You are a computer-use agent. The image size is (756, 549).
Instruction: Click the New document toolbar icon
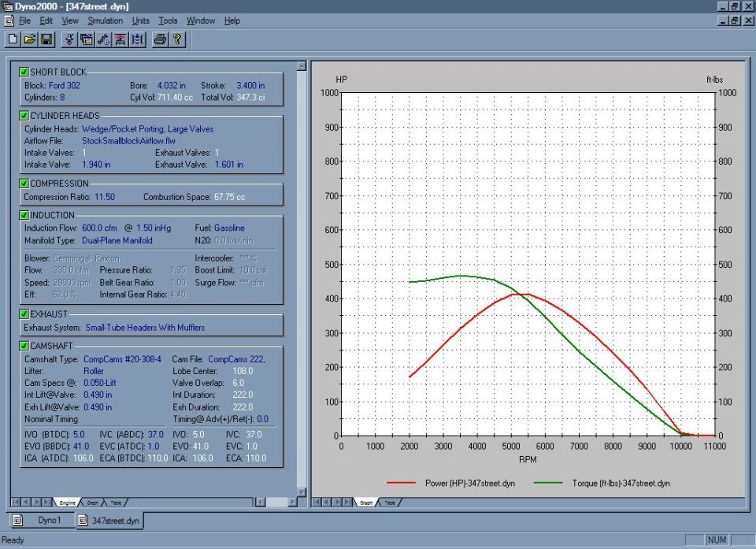(x=13, y=39)
